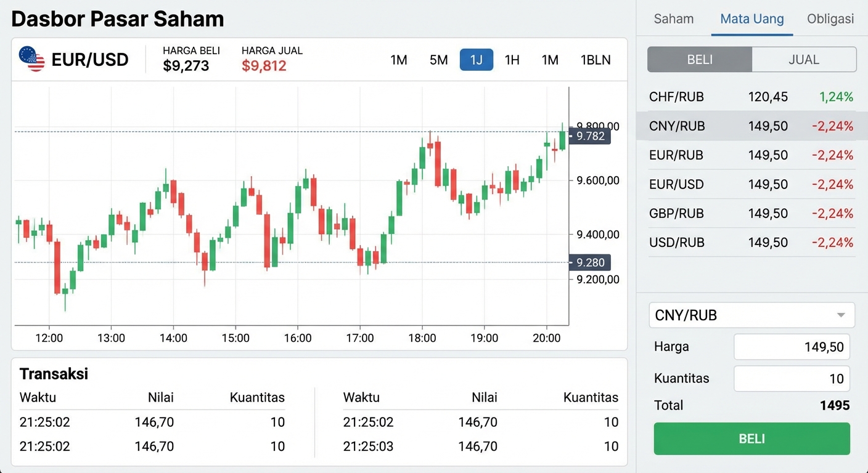Click the 15:00 time axis label
The image size is (868, 473).
click(235, 338)
